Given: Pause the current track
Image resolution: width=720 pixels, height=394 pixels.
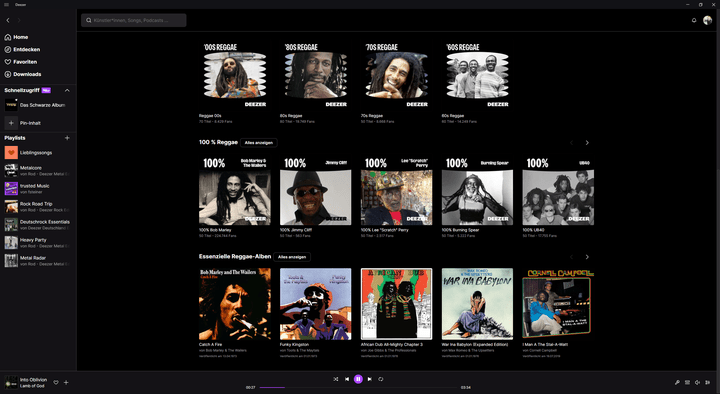Looking at the screenshot, I should 358,379.
